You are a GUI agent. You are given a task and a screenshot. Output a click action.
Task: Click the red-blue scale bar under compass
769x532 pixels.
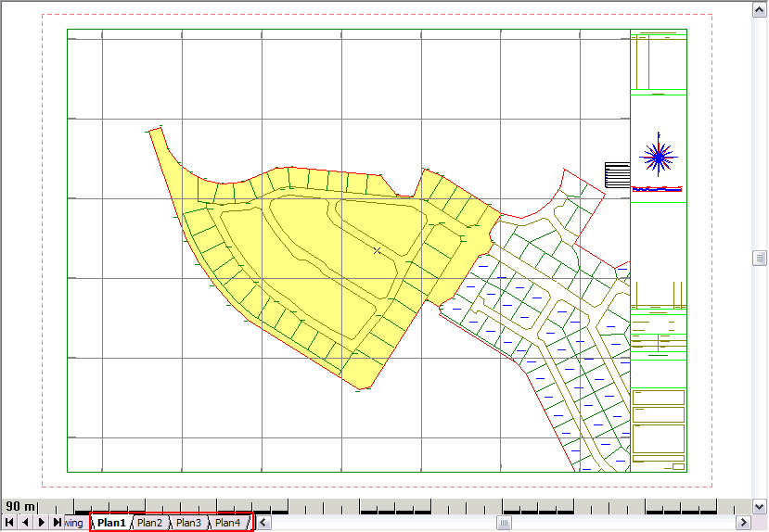[x=657, y=189]
